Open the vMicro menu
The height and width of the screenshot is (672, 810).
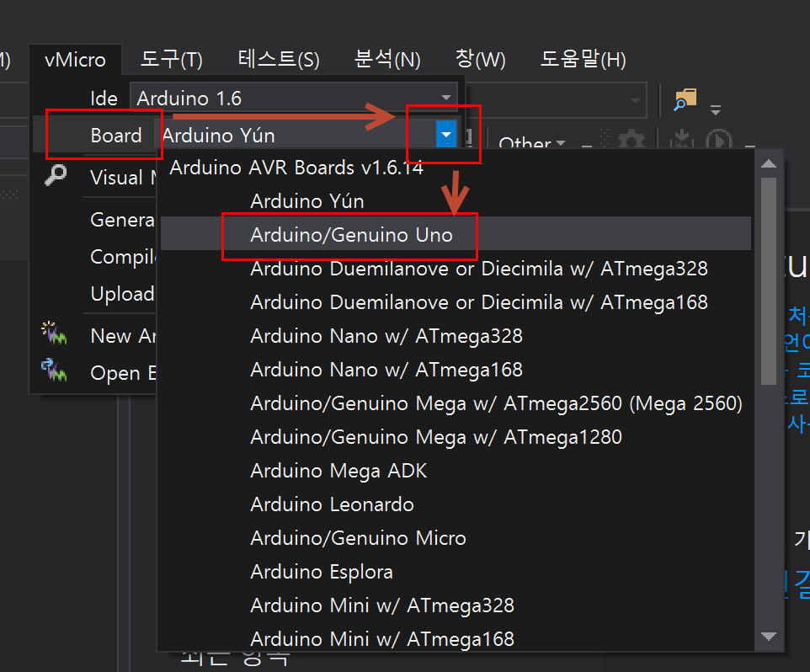pyautogui.click(x=76, y=60)
